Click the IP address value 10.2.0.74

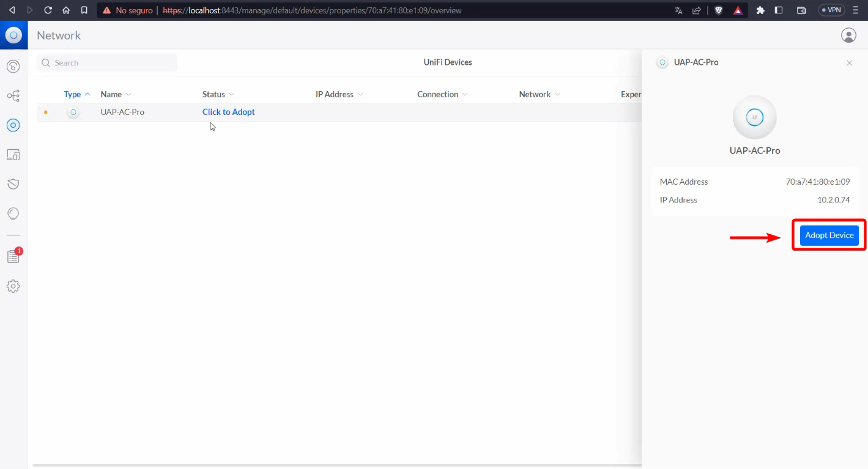click(834, 200)
